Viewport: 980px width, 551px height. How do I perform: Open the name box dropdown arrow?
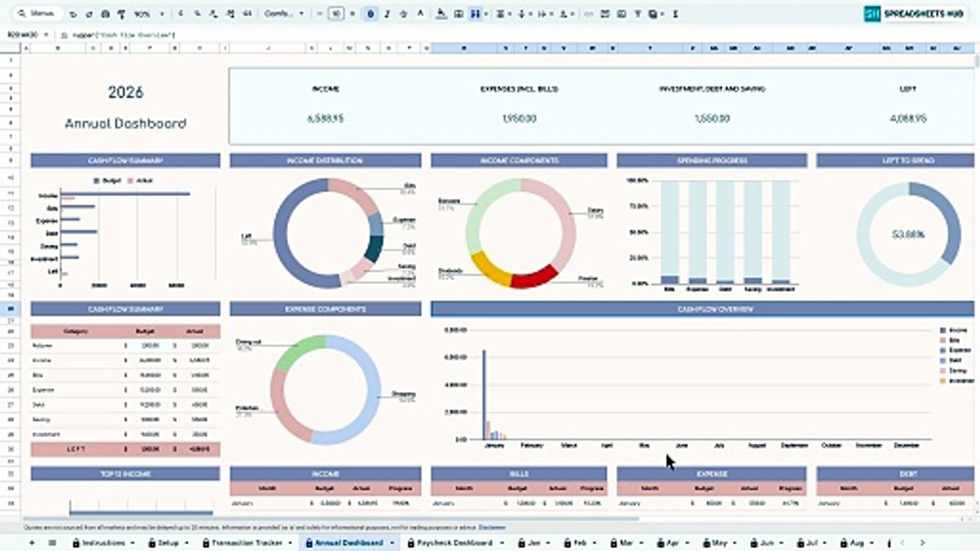[x=46, y=34]
